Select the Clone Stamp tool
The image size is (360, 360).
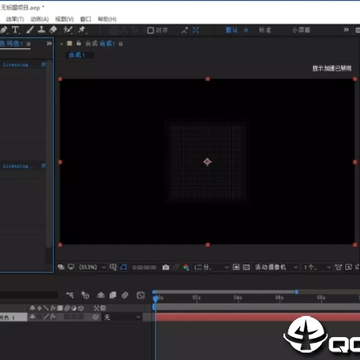tap(41, 30)
